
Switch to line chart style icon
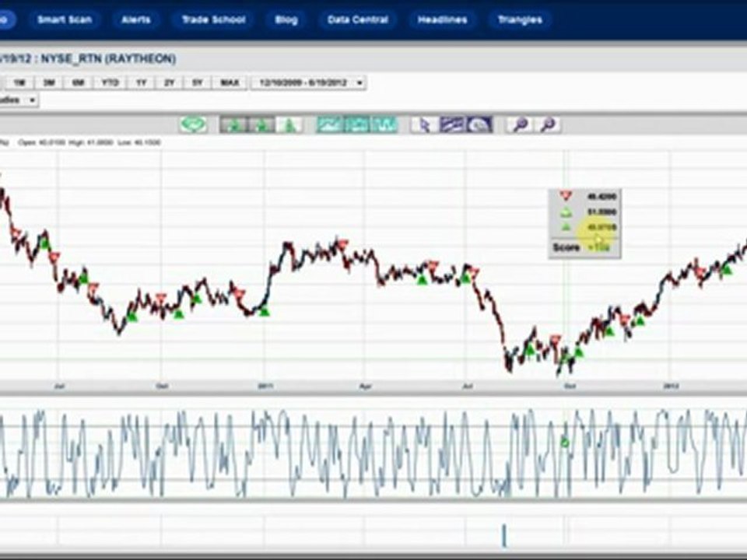[330, 124]
